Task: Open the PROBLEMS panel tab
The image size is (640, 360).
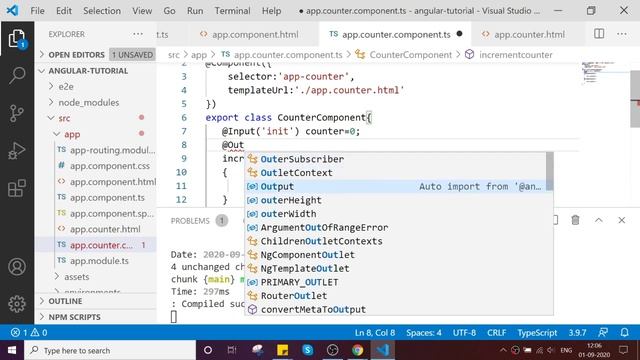Action: (x=190, y=221)
